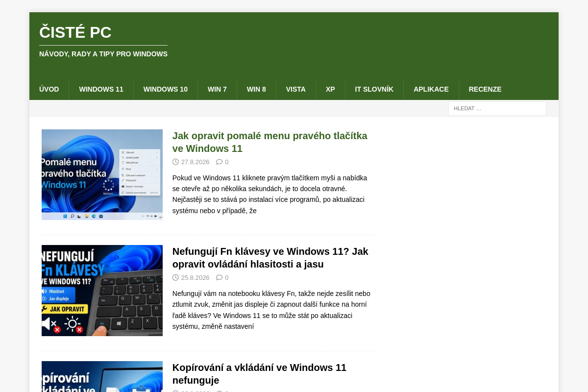Go to the ÚVOD menu item

coord(49,89)
